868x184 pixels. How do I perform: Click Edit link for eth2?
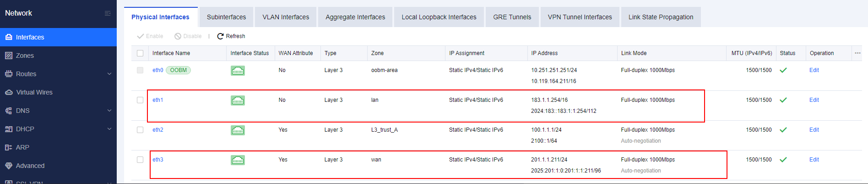coord(814,130)
